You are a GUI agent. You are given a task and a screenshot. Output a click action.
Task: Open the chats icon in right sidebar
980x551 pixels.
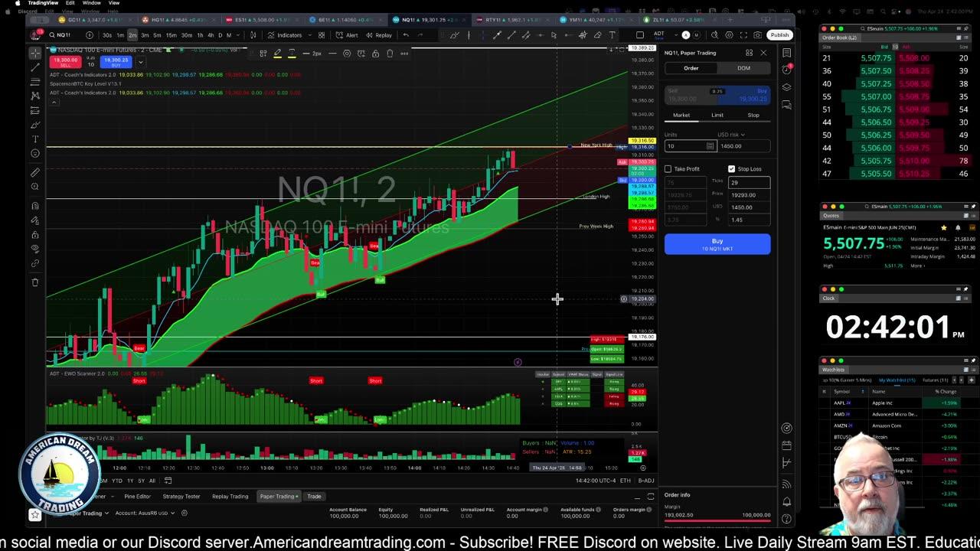click(786, 103)
